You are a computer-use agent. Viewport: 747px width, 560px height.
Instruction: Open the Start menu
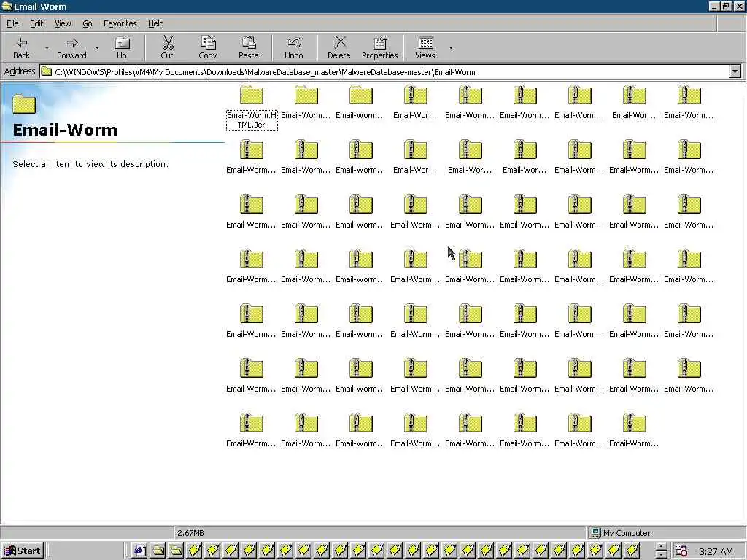pos(23,551)
